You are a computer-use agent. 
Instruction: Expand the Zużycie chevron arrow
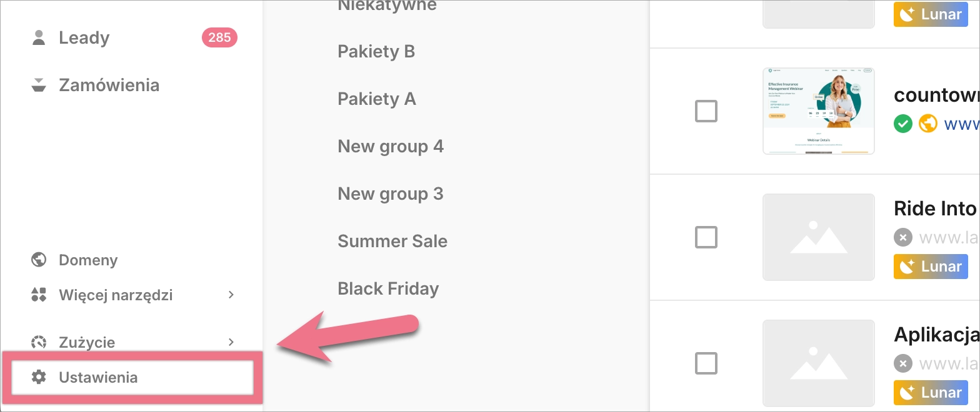point(231,342)
